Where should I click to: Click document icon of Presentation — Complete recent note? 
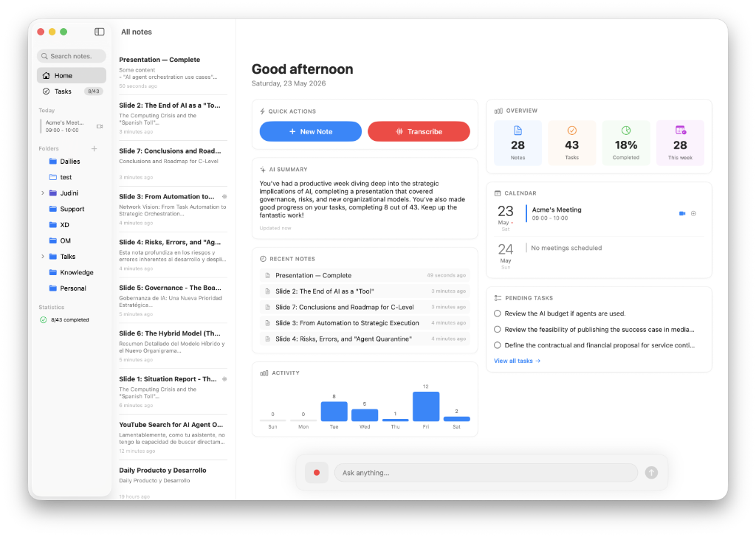coord(267,275)
